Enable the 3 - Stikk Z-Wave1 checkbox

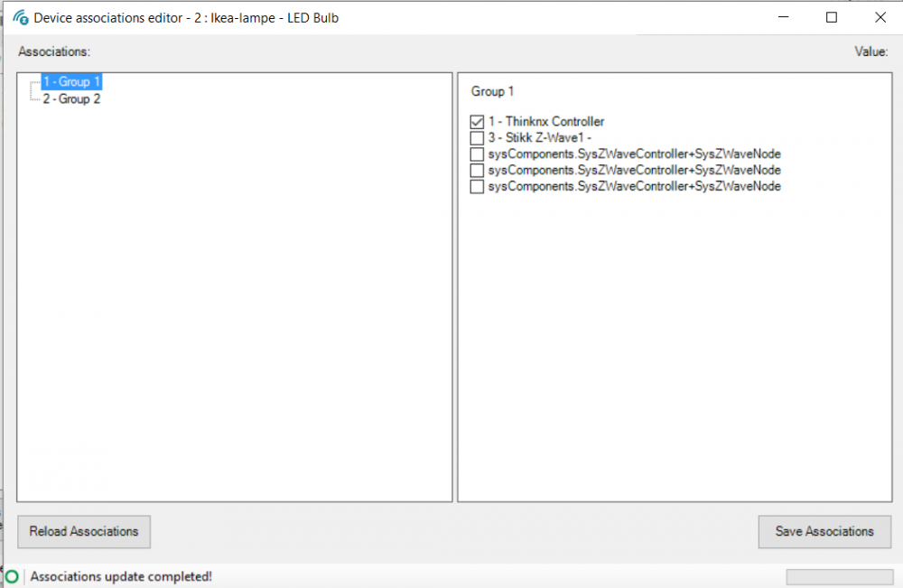477,138
